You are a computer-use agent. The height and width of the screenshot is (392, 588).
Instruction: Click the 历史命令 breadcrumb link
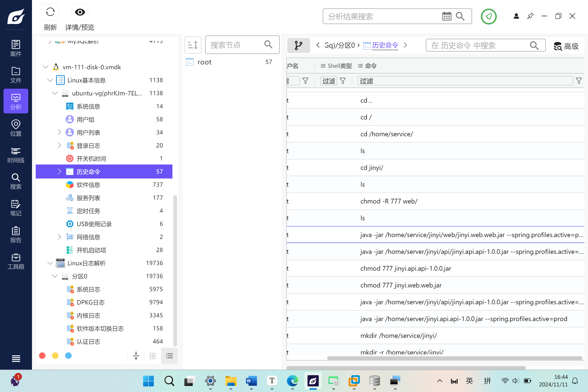click(385, 45)
